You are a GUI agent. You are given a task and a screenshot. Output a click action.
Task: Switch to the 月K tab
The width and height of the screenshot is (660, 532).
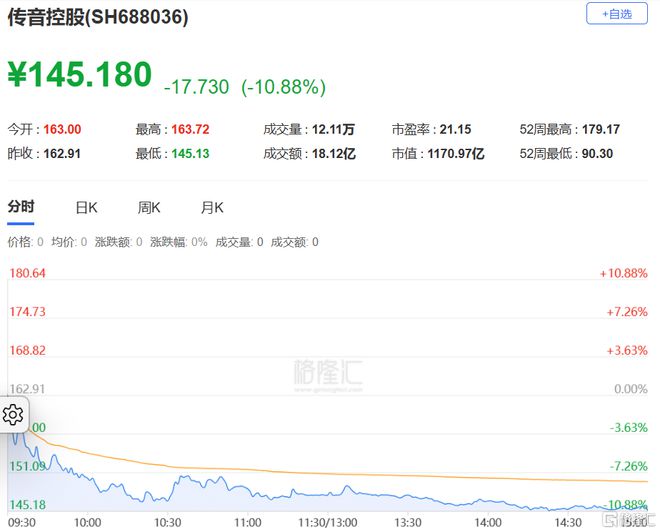(212, 207)
